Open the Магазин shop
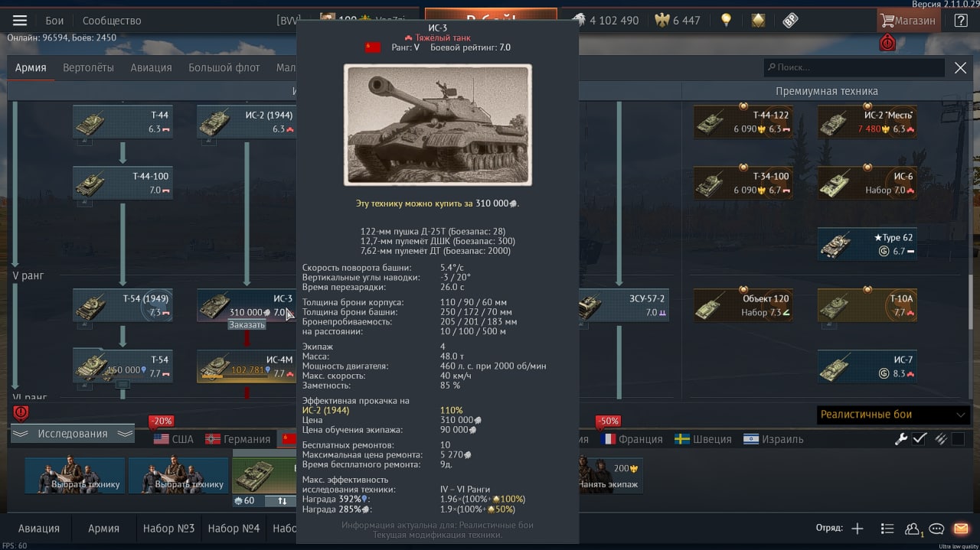 (x=908, y=21)
